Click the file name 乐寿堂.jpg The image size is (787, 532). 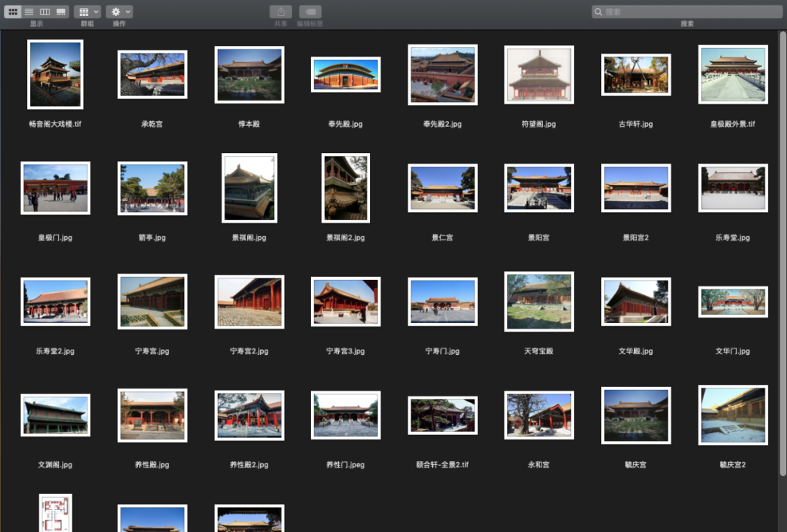[x=733, y=238]
